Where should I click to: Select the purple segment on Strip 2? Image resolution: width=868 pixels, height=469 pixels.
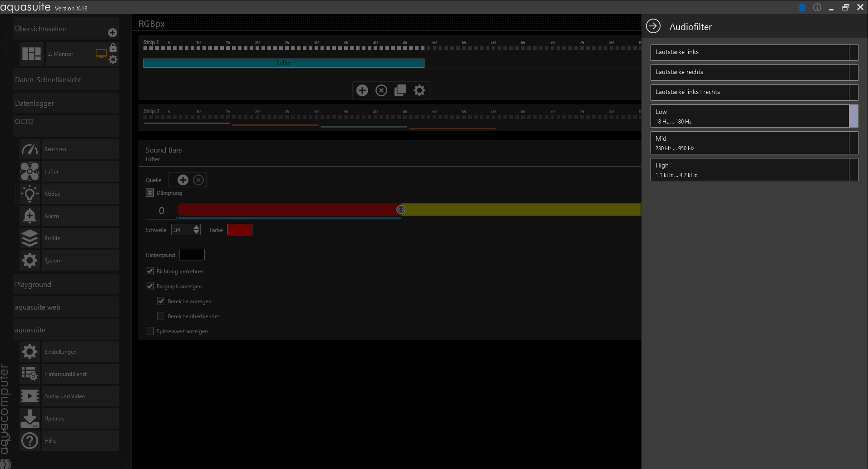click(187, 123)
